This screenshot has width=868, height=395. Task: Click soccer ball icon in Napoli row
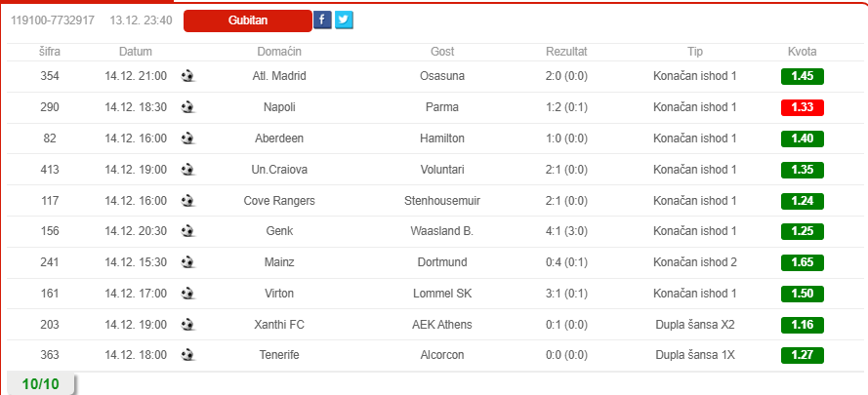coord(187,107)
